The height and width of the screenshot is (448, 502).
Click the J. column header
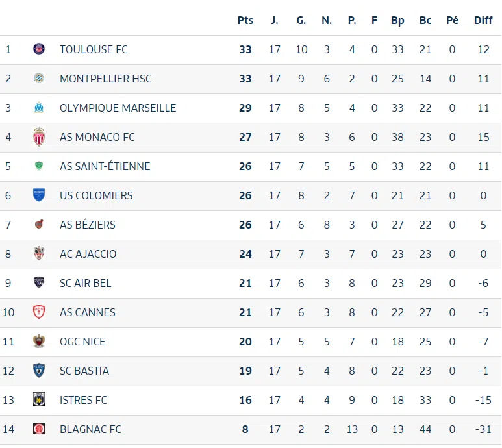coord(275,20)
